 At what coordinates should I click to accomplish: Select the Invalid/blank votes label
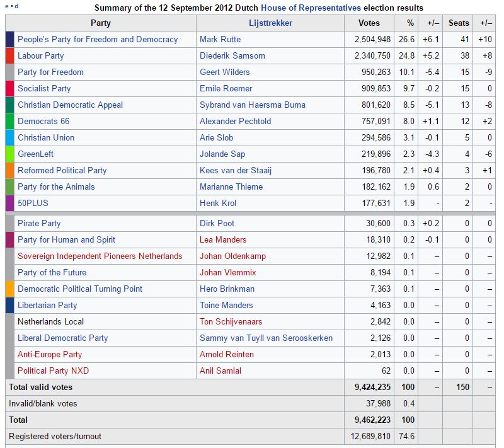[x=43, y=404]
